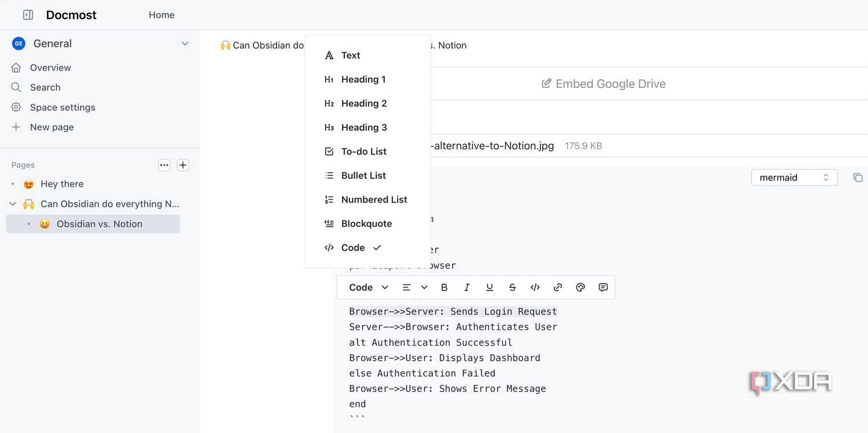Create a New page from the sidebar
868x433 pixels.
[x=52, y=127]
